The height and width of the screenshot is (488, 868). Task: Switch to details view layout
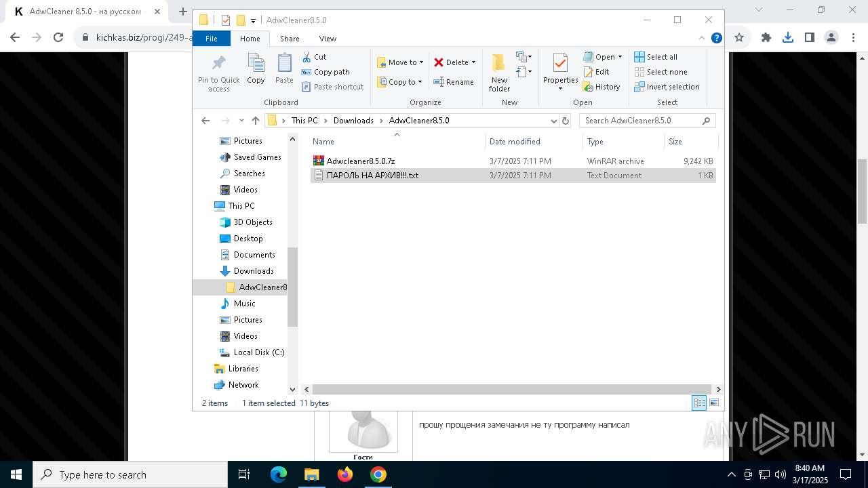pyautogui.click(x=699, y=403)
